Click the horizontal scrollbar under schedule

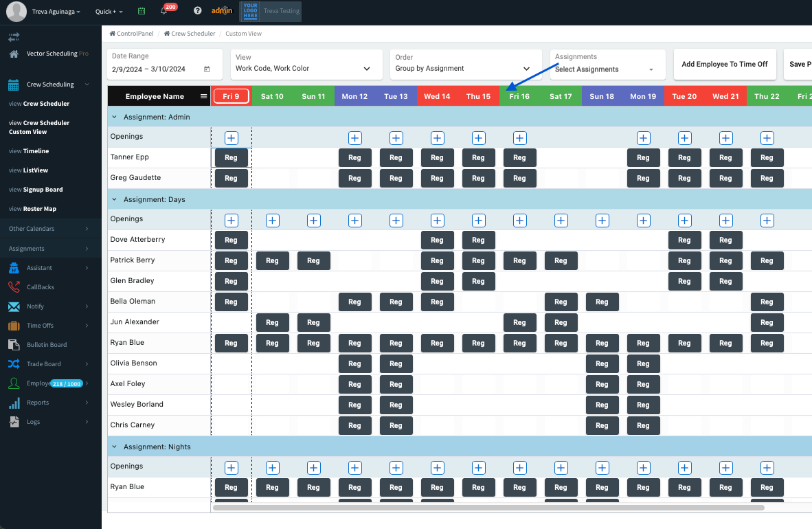click(489, 508)
